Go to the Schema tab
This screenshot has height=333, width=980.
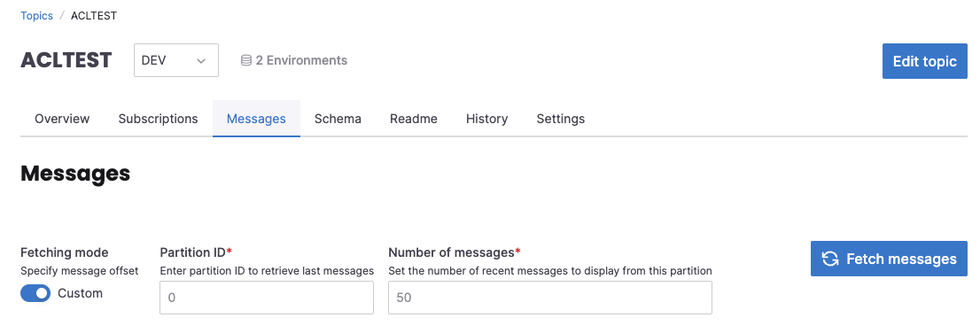[338, 119]
